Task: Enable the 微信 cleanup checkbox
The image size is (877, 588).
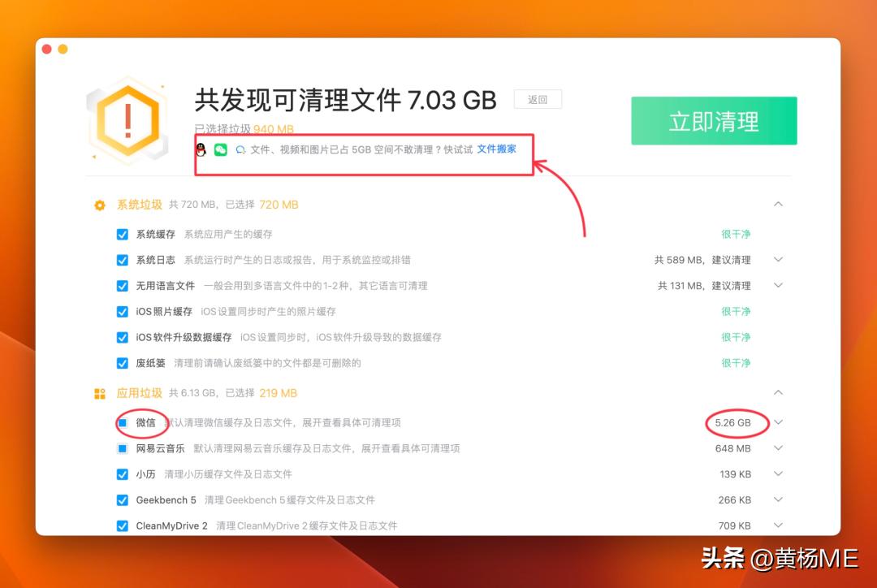Action: (123, 422)
